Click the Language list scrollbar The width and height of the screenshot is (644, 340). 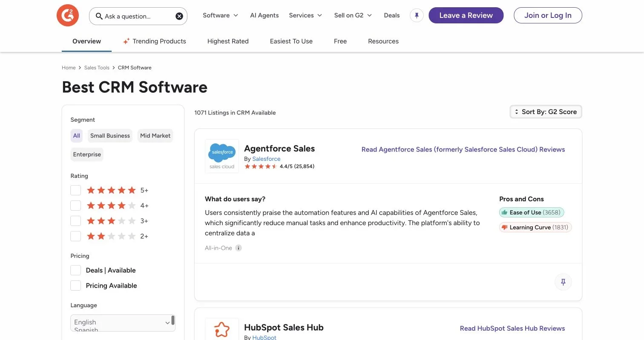click(173, 320)
